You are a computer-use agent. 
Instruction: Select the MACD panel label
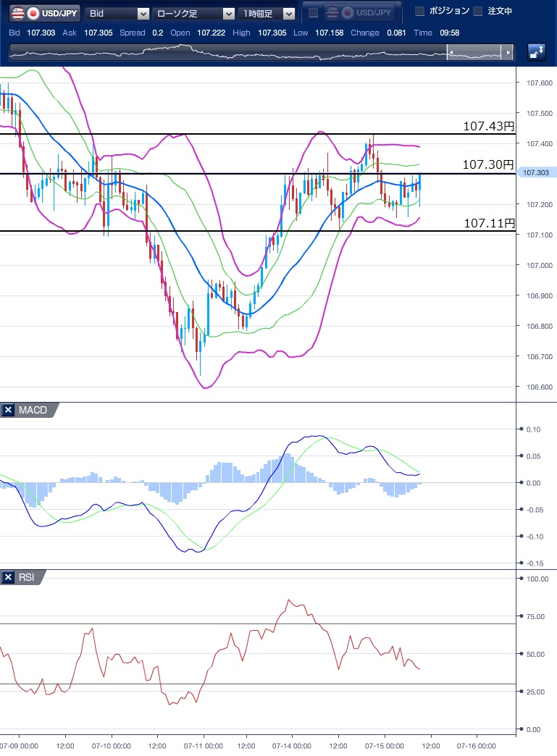point(33,411)
